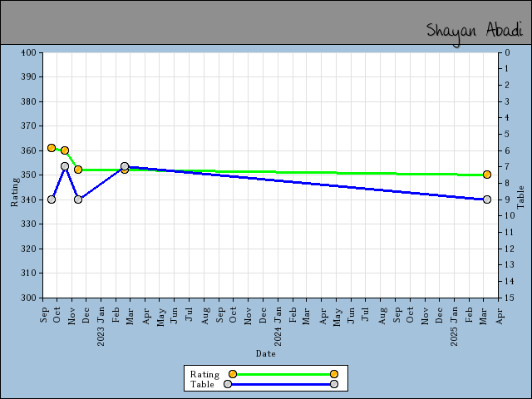
Task: Click the gray Table point at 7 in February 2023
Action: (125, 166)
